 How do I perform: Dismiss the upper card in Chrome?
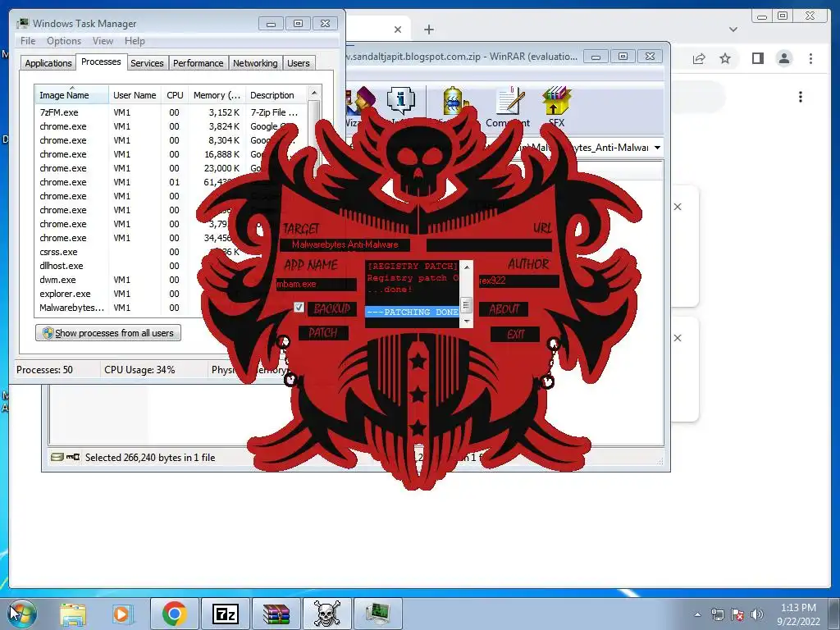tap(678, 207)
